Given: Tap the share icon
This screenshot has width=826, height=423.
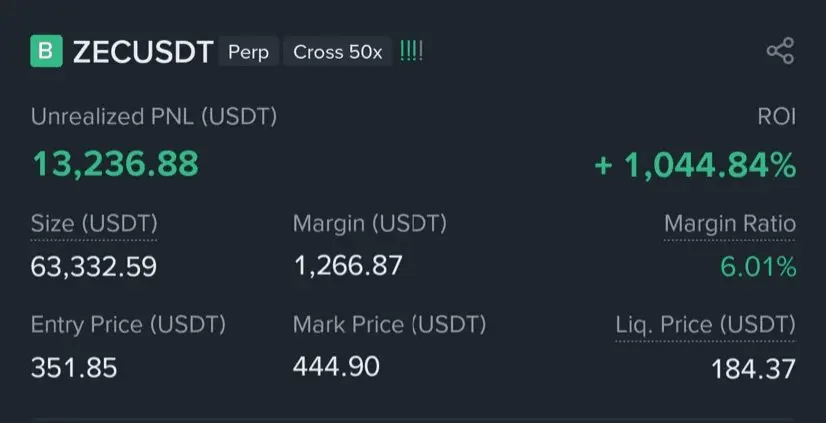Looking at the screenshot, I should pos(780,51).
